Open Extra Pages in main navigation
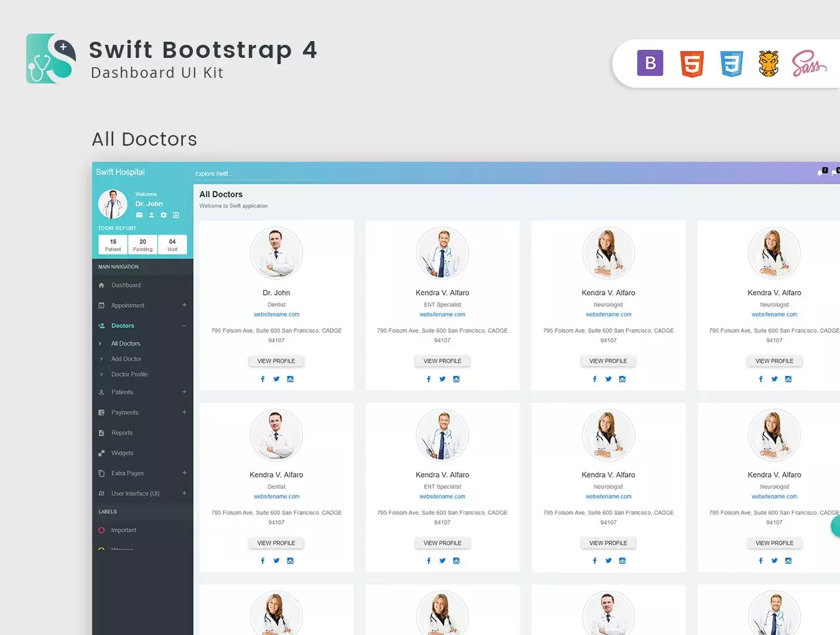840x635 pixels. coord(128,474)
